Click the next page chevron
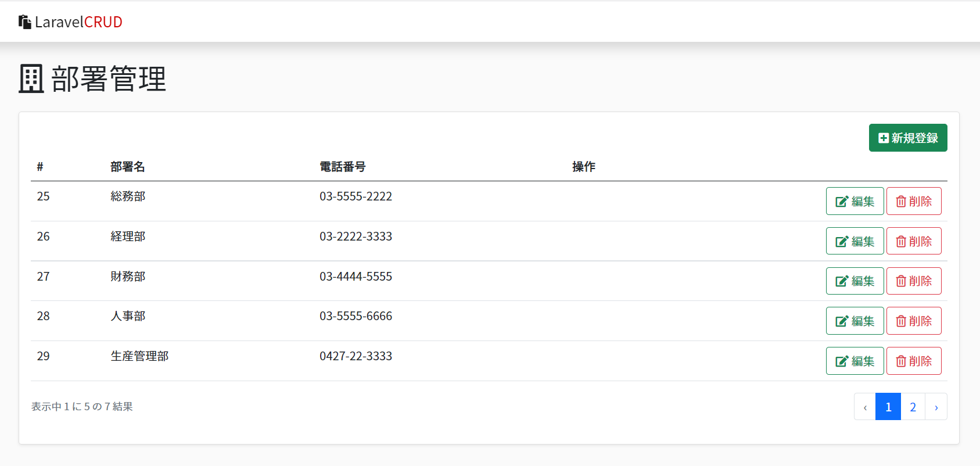This screenshot has height=466, width=980. [936, 407]
